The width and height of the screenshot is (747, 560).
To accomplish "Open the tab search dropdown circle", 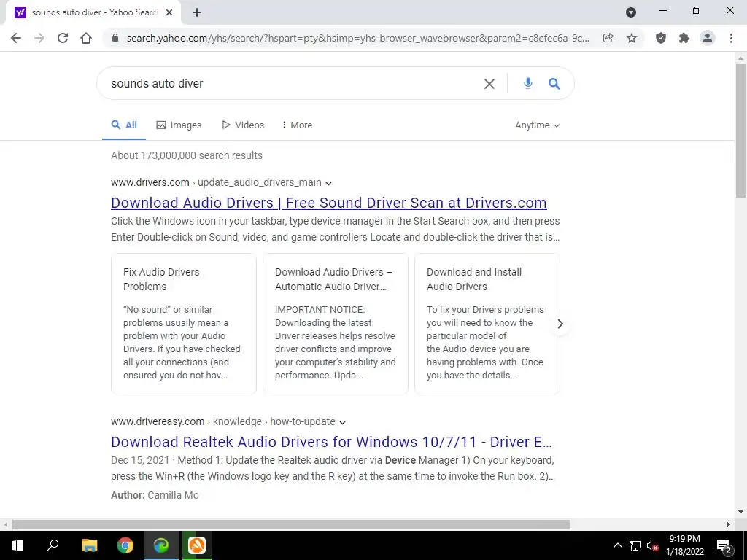I will (x=631, y=12).
